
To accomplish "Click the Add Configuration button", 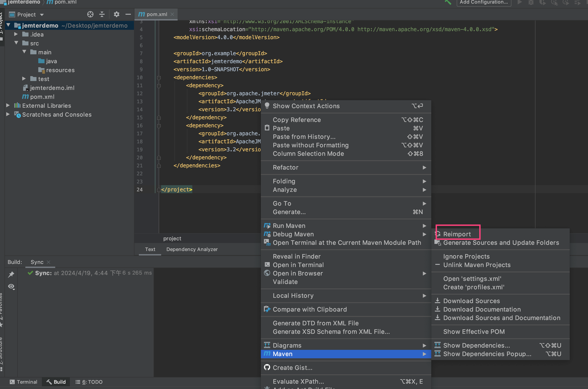I will [x=483, y=2].
